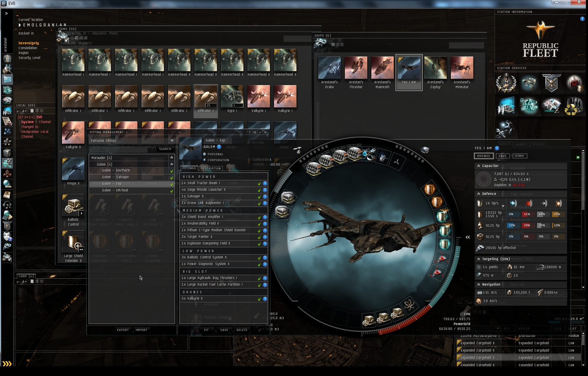
Task: Click the Import fittings button
Action: (x=142, y=330)
